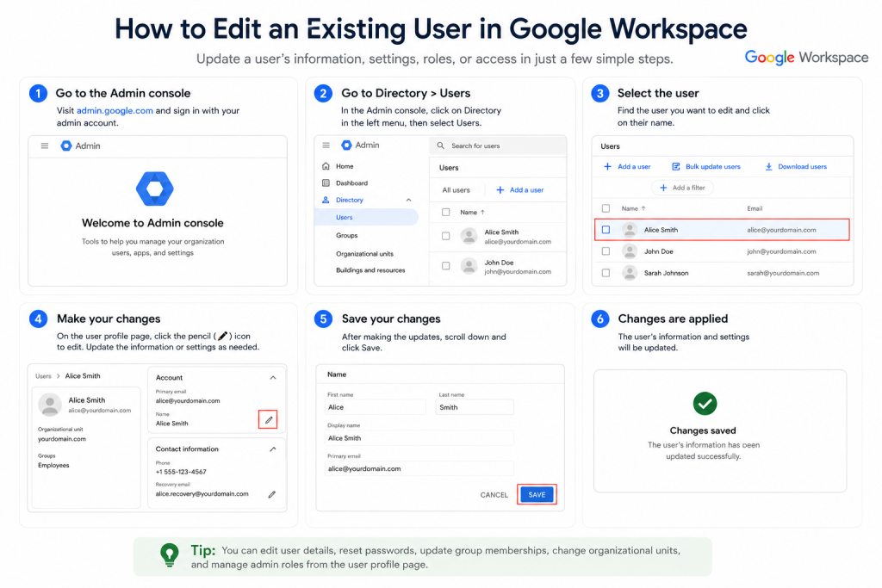Click the Download users arrow icon
This screenshot has height=588, width=882.
coord(769,166)
